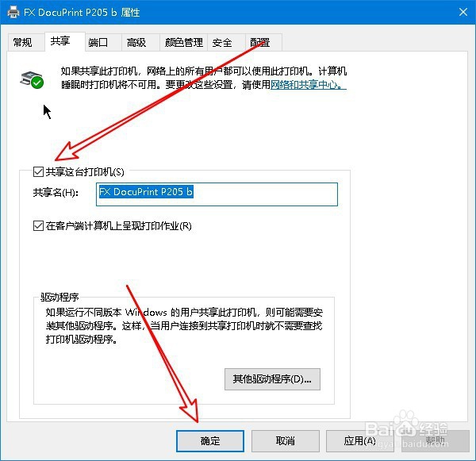Go to the 高级 tab

click(x=140, y=43)
